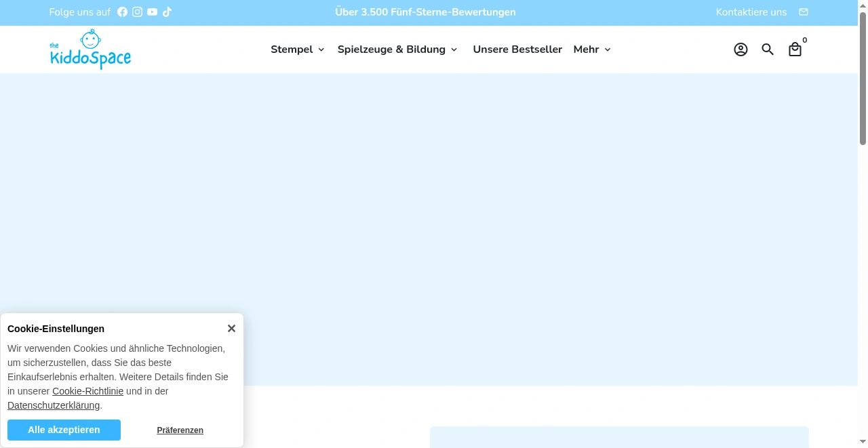Select Unsere Bestseller in the navigation

[x=517, y=49]
